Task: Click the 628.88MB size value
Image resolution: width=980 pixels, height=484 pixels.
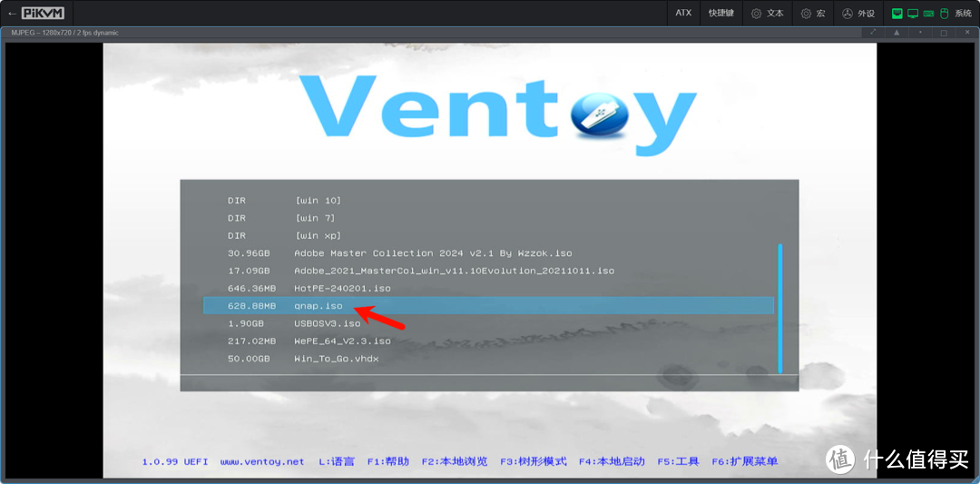Action: (x=252, y=306)
